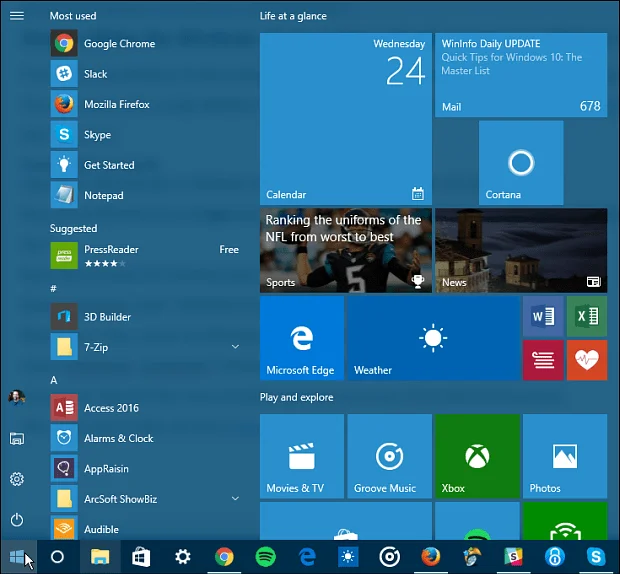Open Cortana search on taskbar

tap(57, 557)
